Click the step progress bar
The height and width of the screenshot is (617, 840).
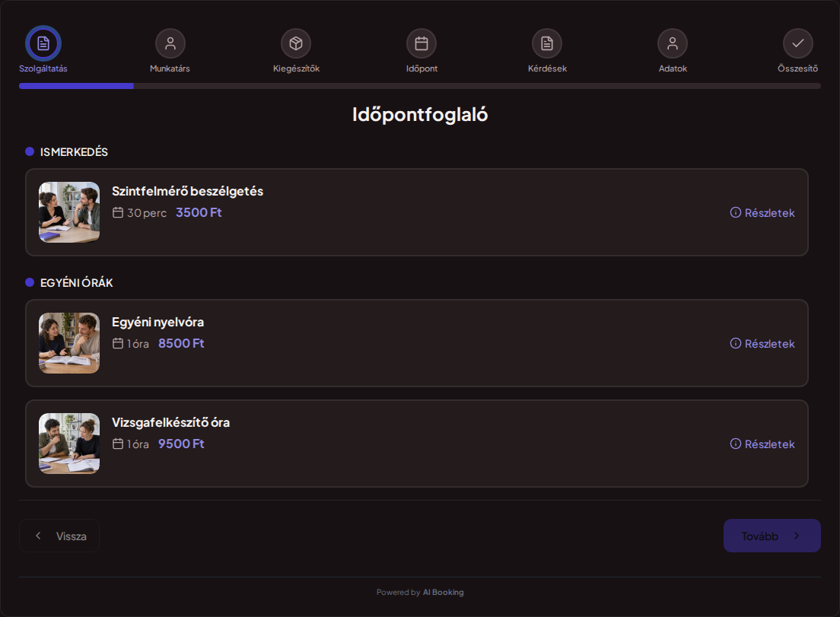420,86
